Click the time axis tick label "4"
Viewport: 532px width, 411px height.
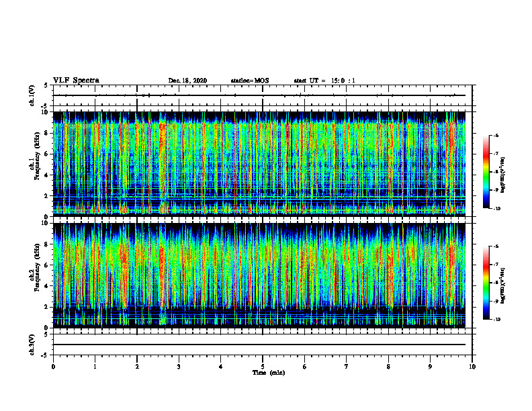pyautogui.click(x=221, y=367)
